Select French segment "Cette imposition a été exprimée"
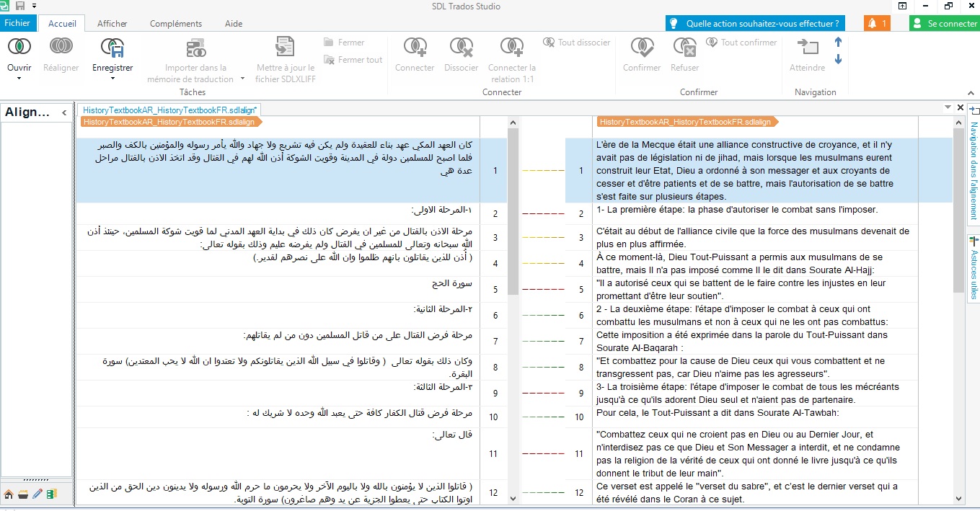This screenshot has width=980, height=511. 755,342
